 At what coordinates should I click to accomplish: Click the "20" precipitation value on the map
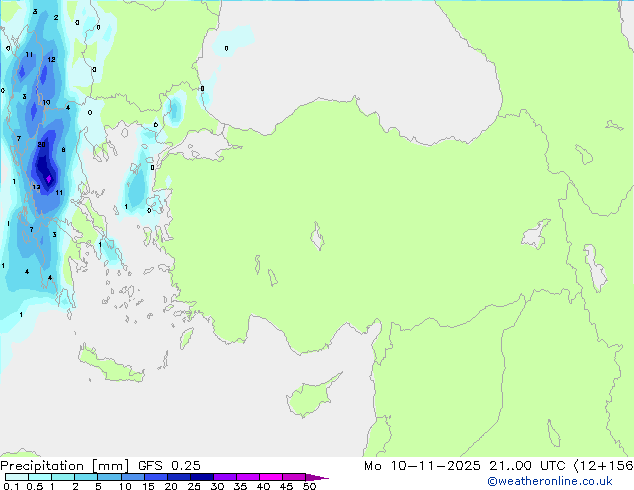[x=41, y=144]
